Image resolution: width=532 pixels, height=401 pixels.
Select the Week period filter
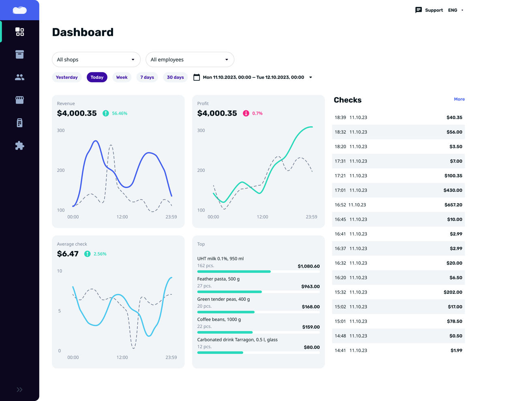coord(122,77)
